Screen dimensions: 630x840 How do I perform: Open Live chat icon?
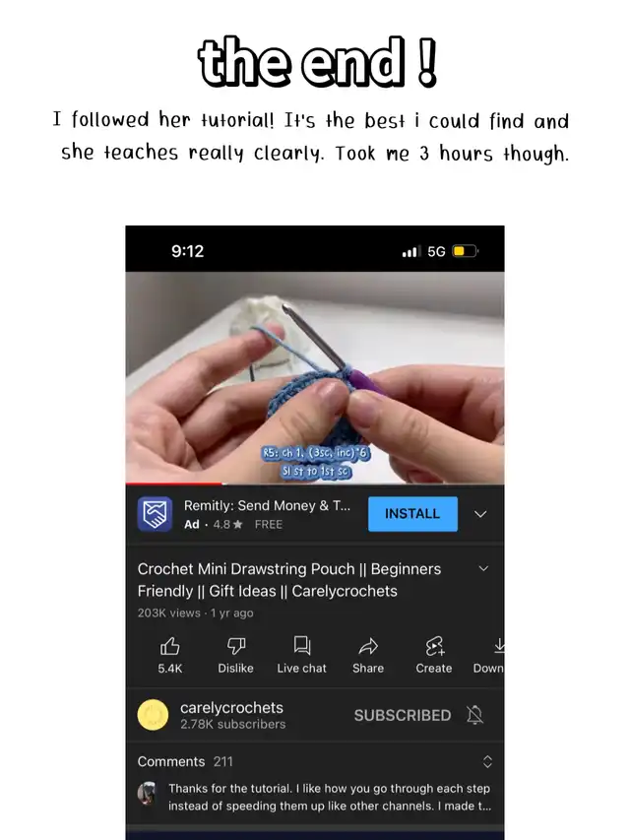coord(301,646)
